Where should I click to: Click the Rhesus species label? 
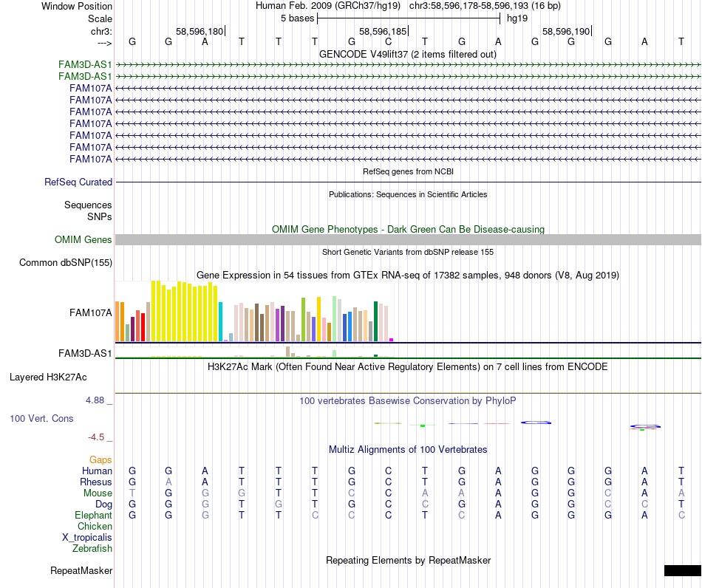tap(96, 482)
